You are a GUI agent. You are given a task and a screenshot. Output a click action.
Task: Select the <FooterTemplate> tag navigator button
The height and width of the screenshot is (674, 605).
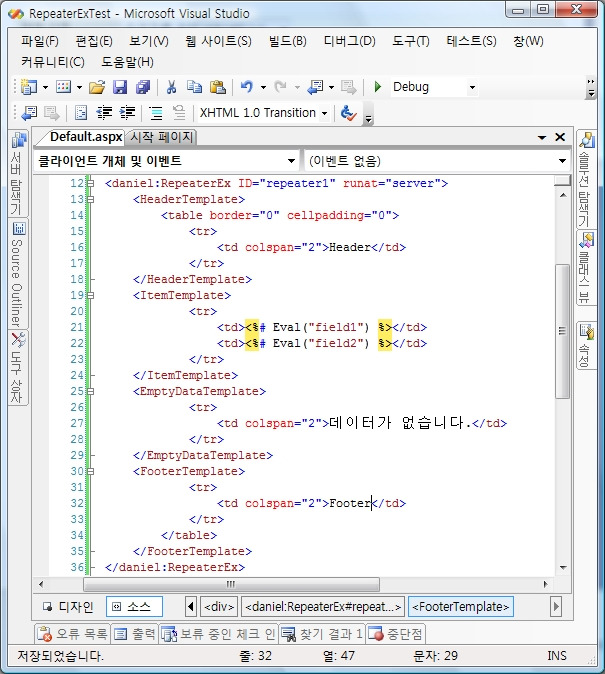461,607
